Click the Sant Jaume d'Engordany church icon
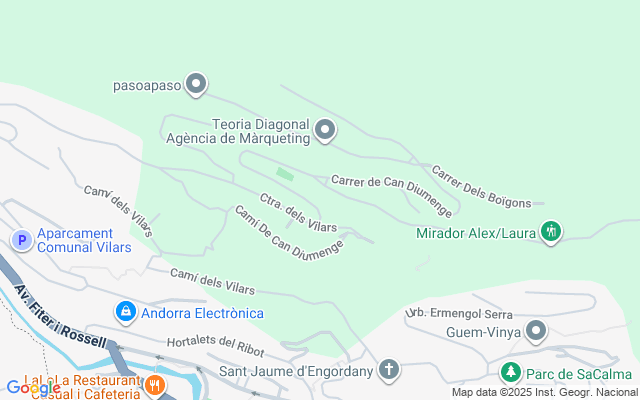This screenshot has width=640, height=400. pyautogui.click(x=389, y=370)
